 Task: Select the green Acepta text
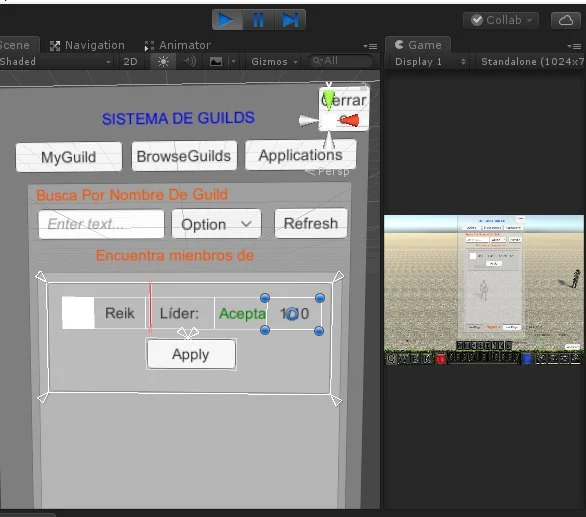click(243, 314)
